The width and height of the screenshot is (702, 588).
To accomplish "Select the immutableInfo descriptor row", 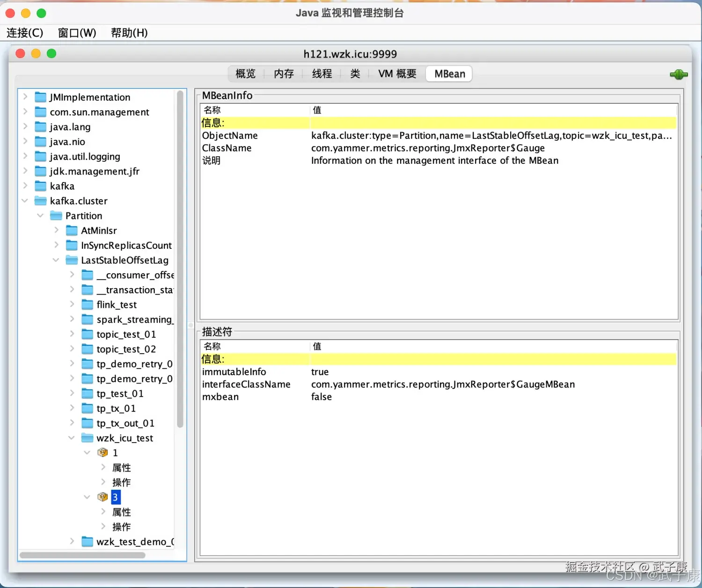I will click(x=439, y=372).
